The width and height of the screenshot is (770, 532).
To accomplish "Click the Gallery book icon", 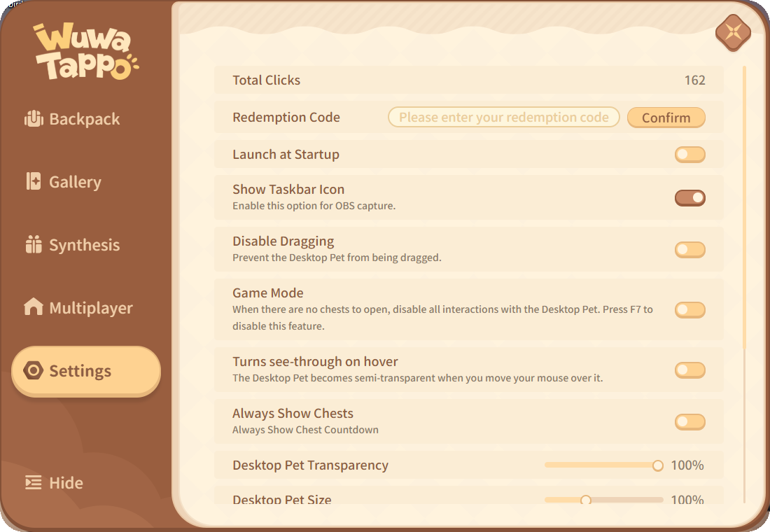I will click(34, 181).
